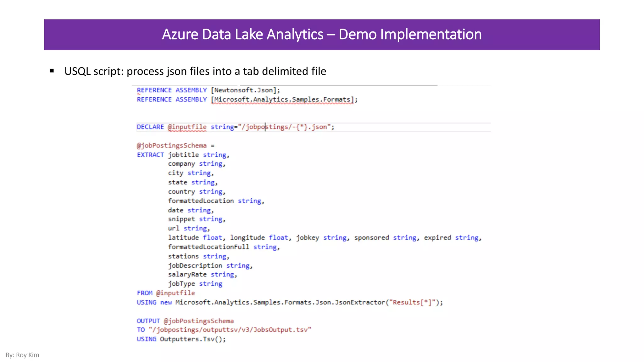
Task: Click 'JsonExtractor' in the USING line
Action: 360,303
